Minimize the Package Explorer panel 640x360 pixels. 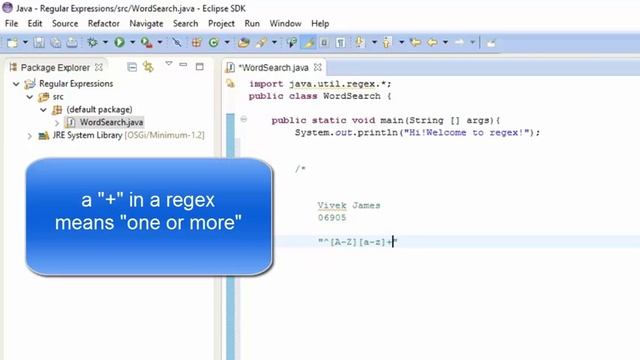click(x=183, y=64)
